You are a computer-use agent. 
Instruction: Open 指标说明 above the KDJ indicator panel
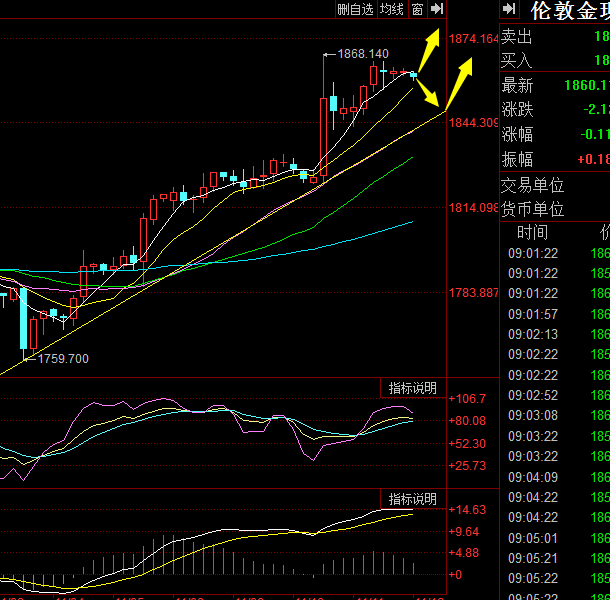pos(412,387)
